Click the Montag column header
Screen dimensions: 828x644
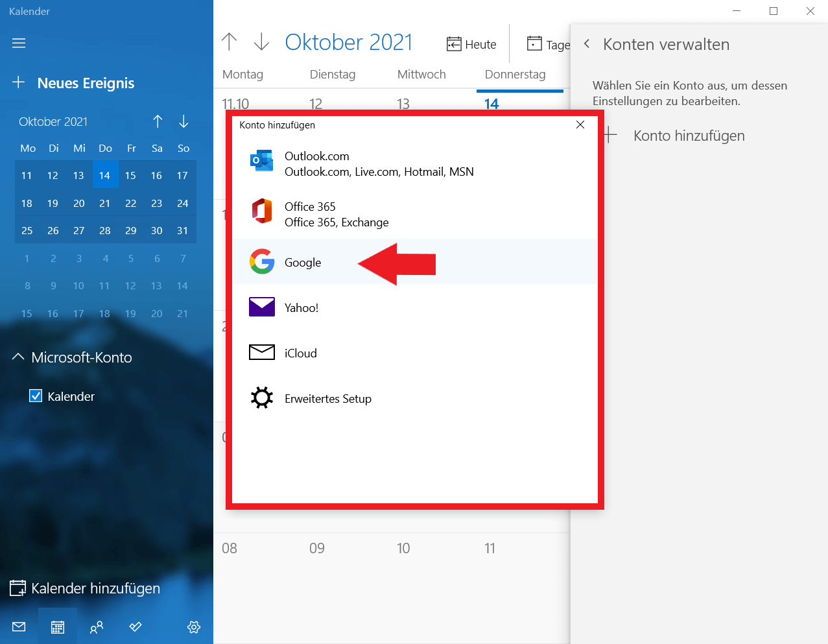pos(242,74)
